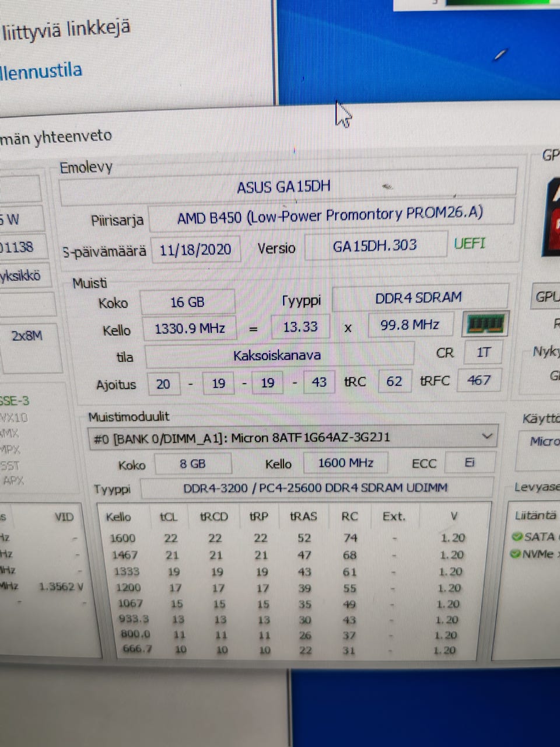This screenshot has width=560, height=747.
Task: Click the tCL column header
Action: (x=169, y=517)
